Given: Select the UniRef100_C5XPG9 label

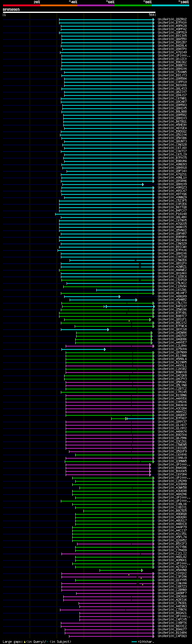Looking at the screenshot, I should (x=172, y=280).
